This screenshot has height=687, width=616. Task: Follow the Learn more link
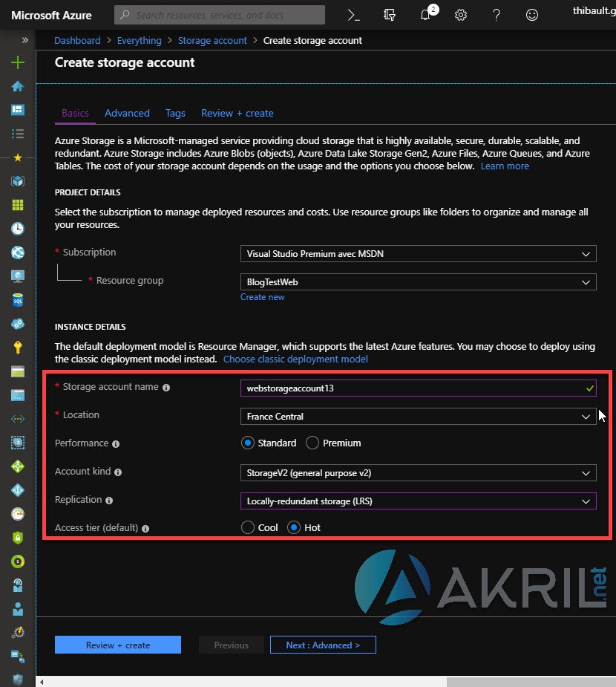point(505,166)
